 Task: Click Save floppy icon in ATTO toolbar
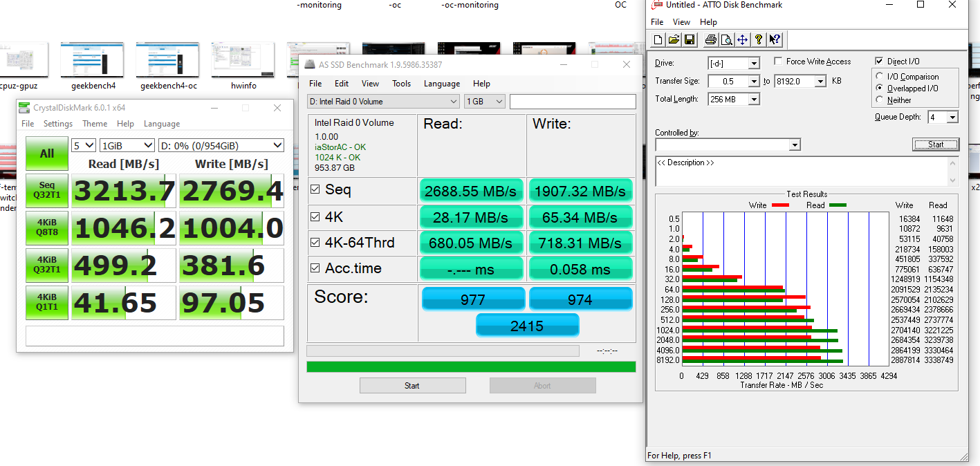click(x=690, y=39)
